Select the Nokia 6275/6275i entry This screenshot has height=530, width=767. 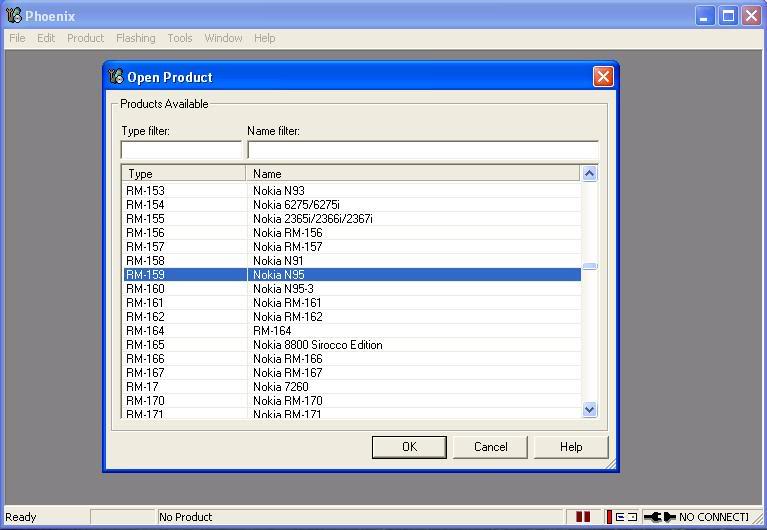click(x=296, y=205)
